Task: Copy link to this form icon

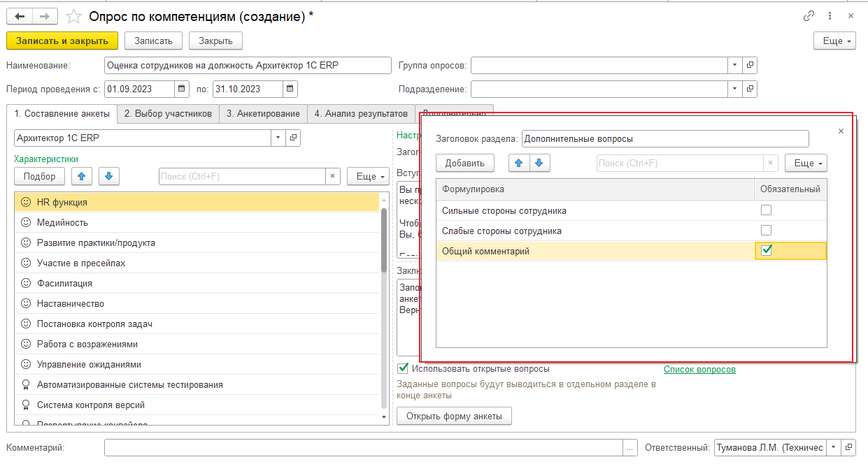Action: pos(809,15)
